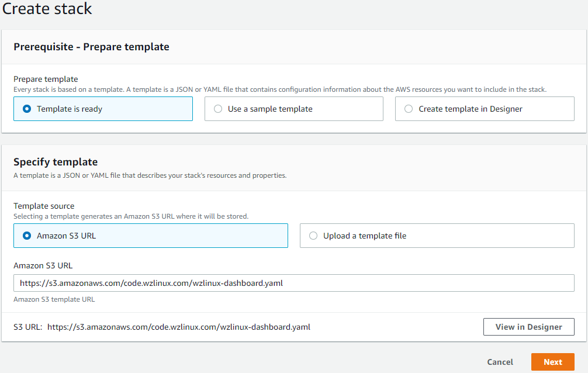Select the Template is ready option

[103, 109]
